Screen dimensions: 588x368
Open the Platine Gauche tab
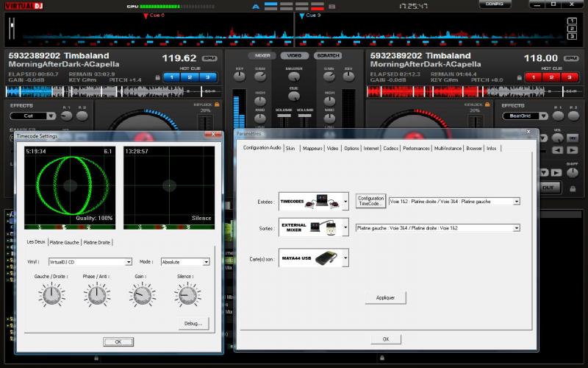(64, 242)
